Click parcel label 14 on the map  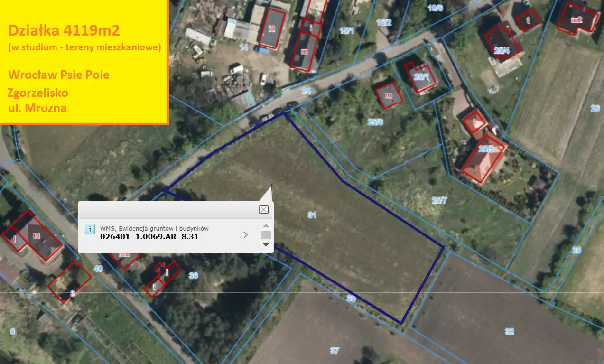click(x=243, y=47)
